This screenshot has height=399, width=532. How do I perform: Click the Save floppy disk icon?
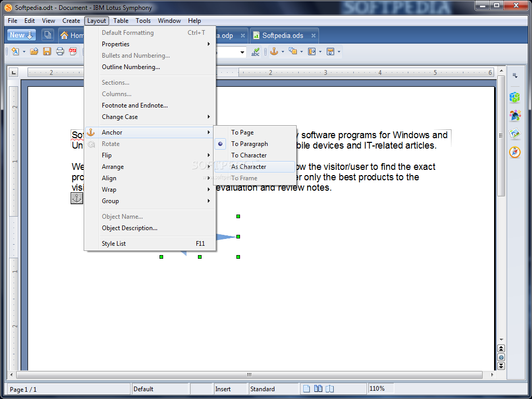(47, 51)
